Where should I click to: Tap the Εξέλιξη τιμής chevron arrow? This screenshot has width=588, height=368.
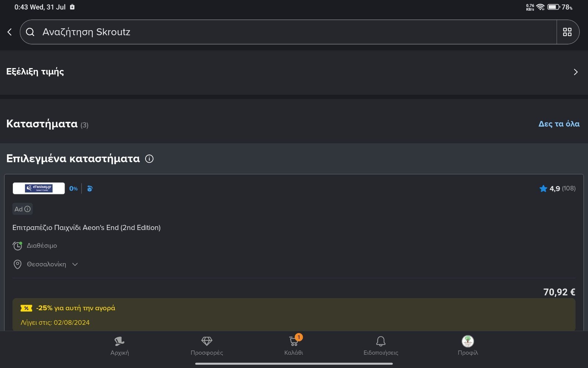[576, 72]
